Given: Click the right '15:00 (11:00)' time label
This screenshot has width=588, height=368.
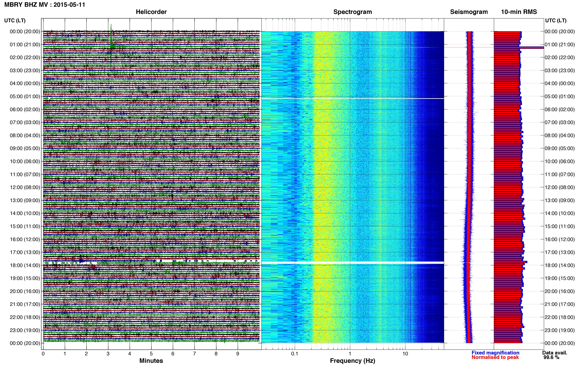Looking at the screenshot, I should tap(560, 226).
